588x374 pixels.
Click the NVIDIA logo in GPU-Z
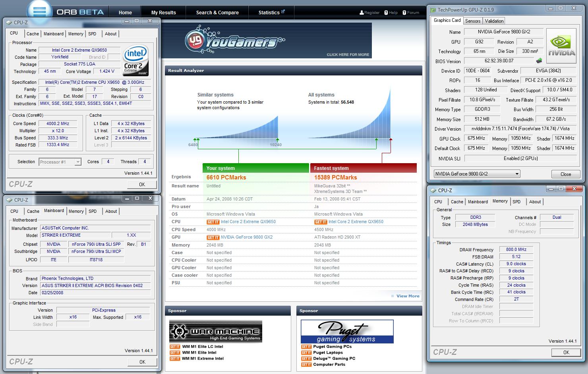(x=561, y=46)
